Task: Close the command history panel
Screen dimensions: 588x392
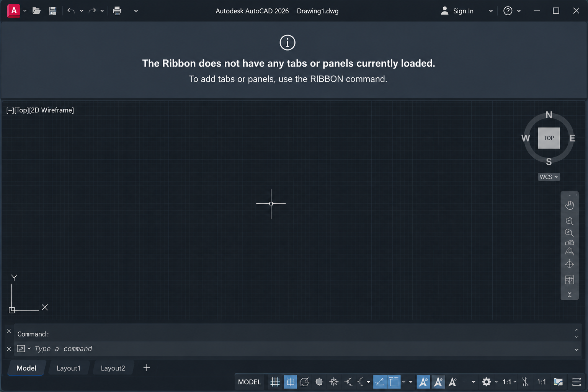Action: tap(9, 331)
